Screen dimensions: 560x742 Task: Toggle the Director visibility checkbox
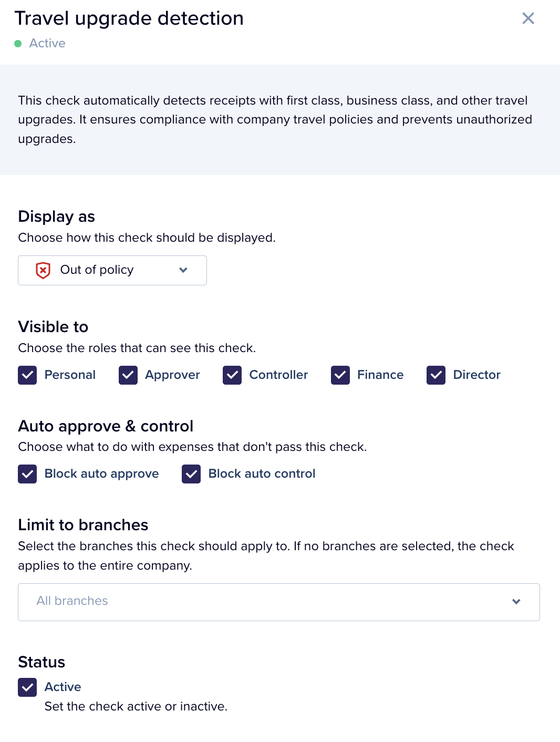coord(436,375)
